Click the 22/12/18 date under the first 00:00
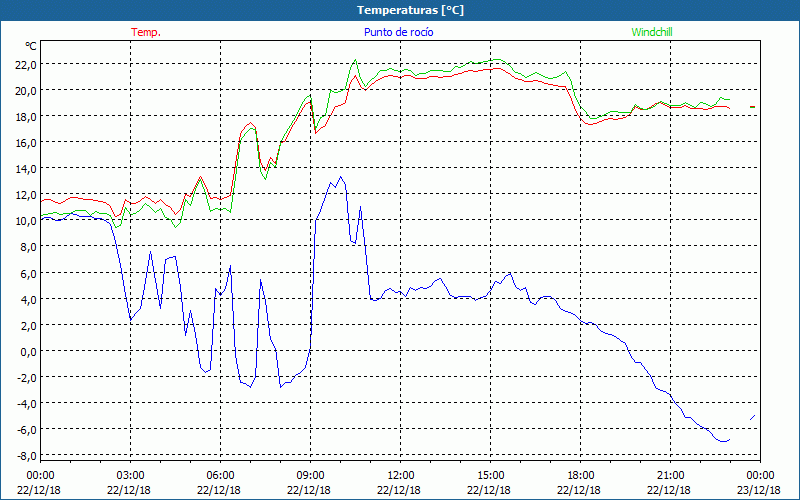 40,490
